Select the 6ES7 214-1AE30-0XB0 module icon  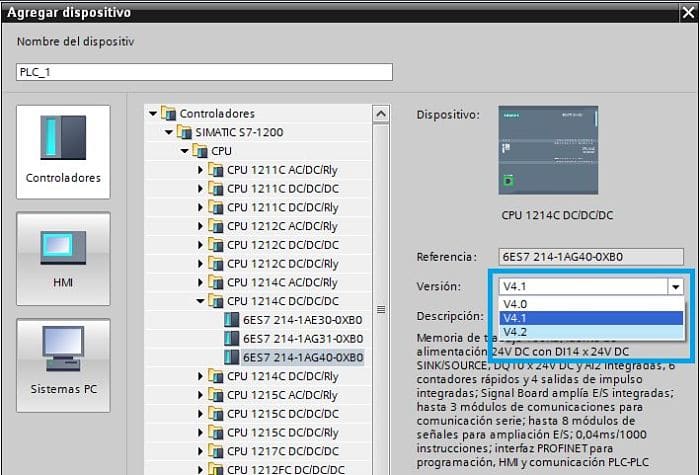click(x=231, y=320)
